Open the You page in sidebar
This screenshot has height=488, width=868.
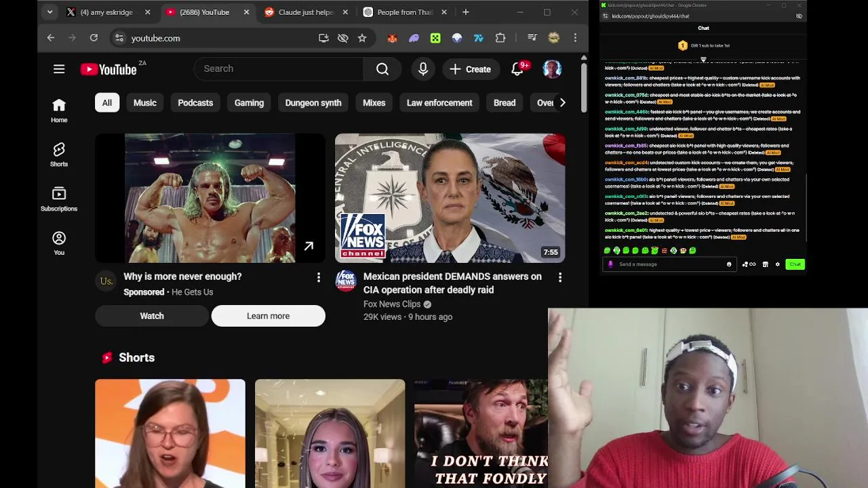click(x=59, y=243)
